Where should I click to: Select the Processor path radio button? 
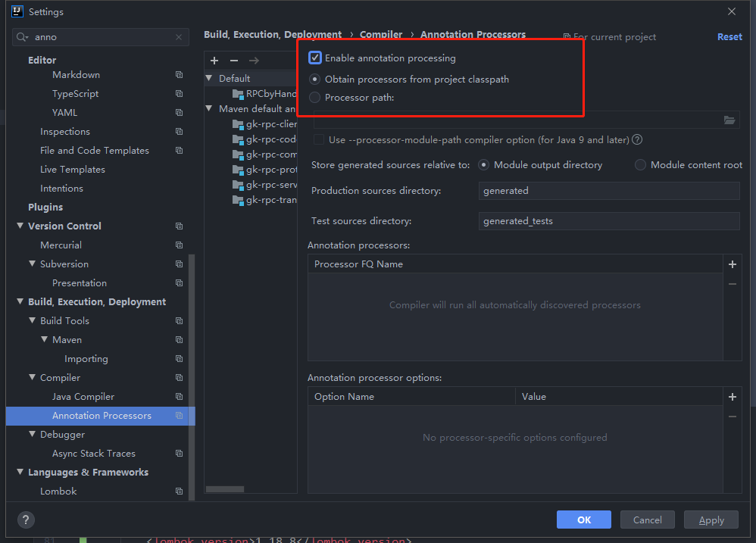click(314, 98)
